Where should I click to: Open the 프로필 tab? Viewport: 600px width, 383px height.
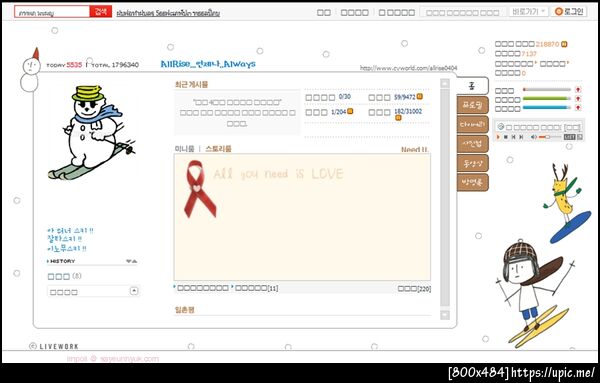point(473,105)
